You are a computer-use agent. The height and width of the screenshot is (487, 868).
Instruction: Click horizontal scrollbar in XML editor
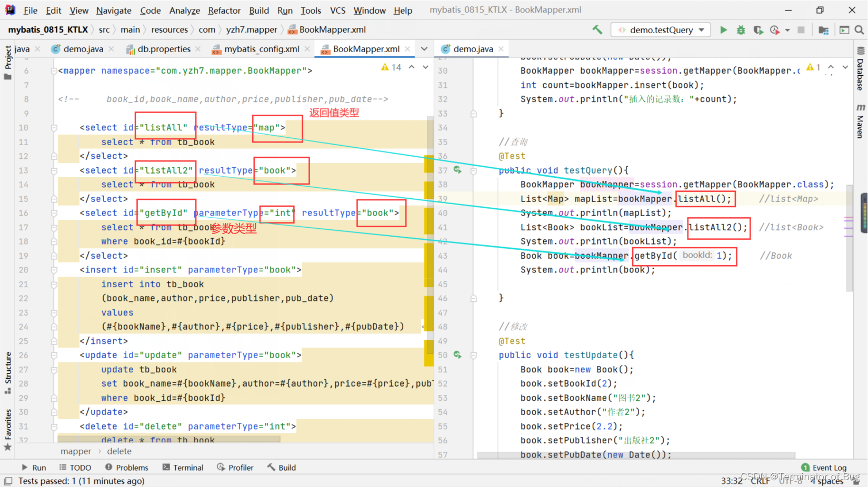[168, 439]
